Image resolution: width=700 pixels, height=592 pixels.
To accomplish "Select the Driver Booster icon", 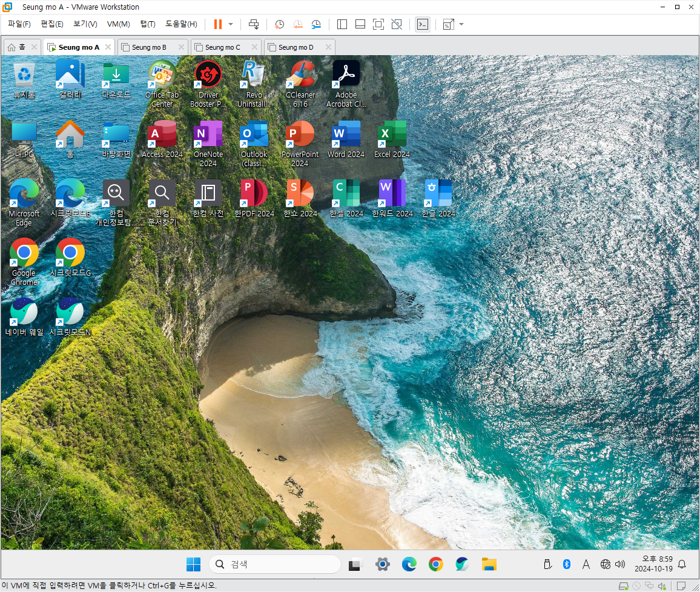I will coord(208,84).
